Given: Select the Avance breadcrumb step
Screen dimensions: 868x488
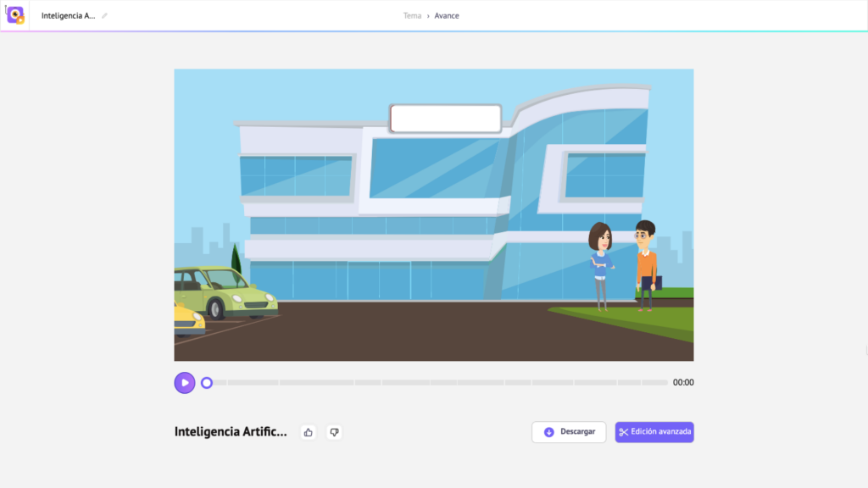Looking at the screenshot, I should 447,15.
